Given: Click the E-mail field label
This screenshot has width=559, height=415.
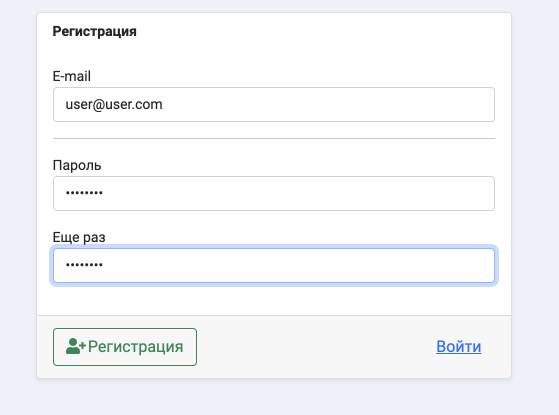Looking at the screenshot, I should (x=72, y=76).
